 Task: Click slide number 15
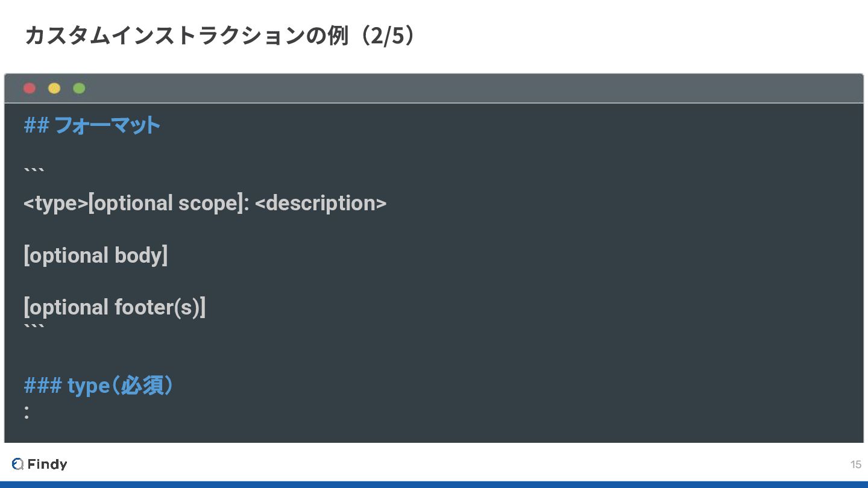point(855,465)
